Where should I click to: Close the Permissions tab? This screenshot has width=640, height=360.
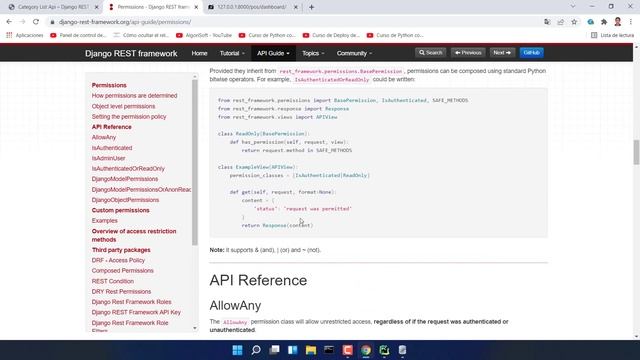(196, 7)
